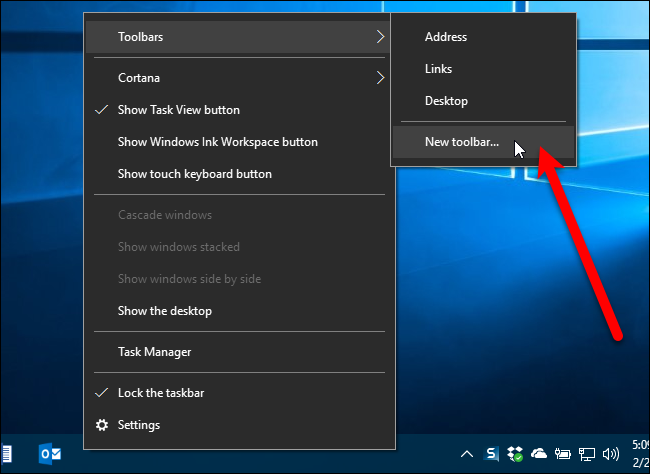Open the network status tray icon

tap(585, 454)
